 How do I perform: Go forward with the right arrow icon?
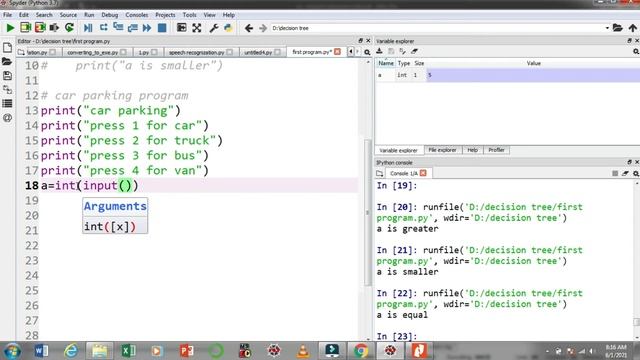pos(263,28)
